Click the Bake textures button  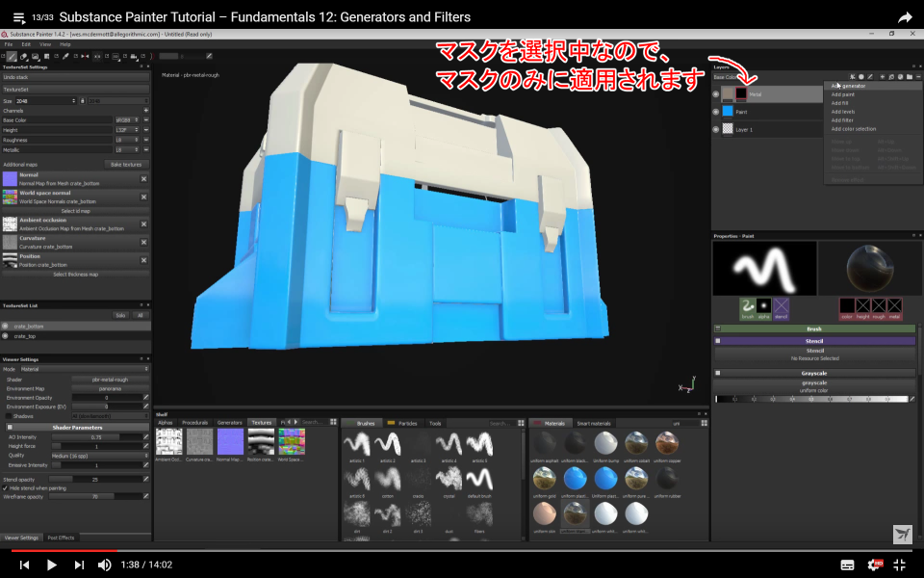click(126, 165)
